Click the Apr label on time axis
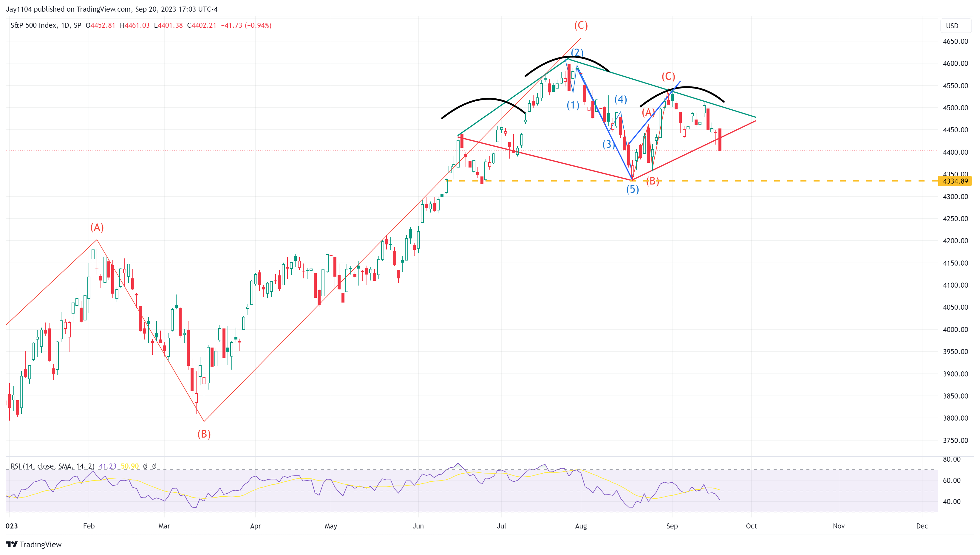 pyautogui.click(x=256, y=526)
